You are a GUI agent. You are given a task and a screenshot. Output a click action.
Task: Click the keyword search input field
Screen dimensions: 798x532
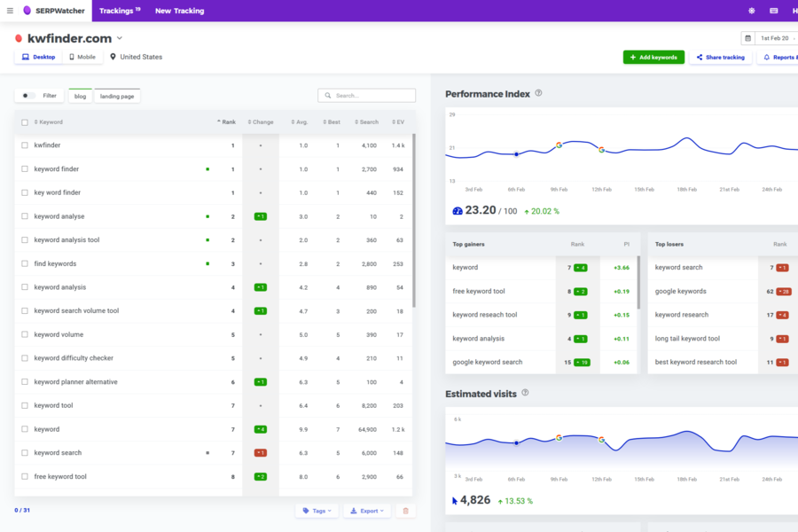point(366,95)
